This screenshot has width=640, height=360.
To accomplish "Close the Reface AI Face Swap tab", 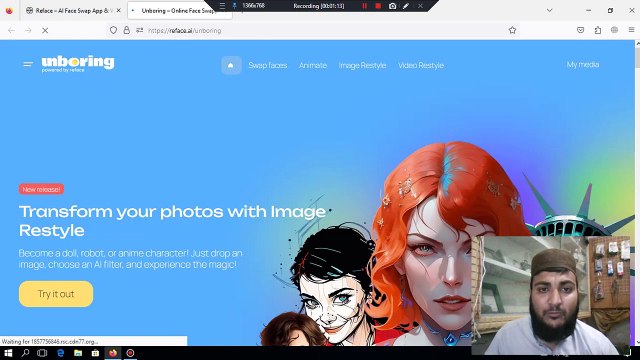I will (118, 11).
